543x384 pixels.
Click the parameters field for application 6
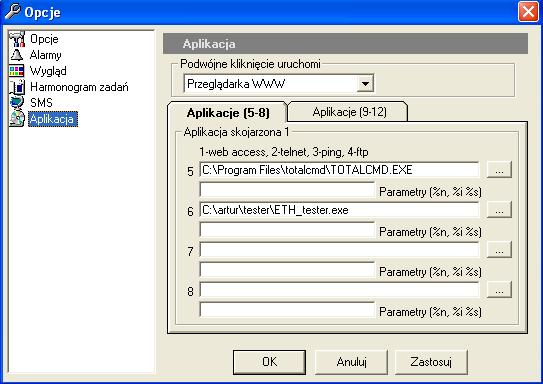[287, 230]
